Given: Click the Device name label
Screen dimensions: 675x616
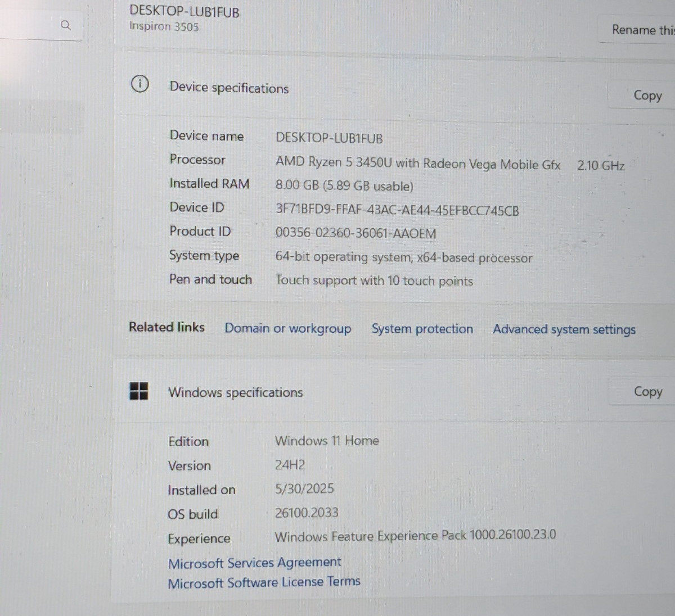Looking at the screenshot, I should (x=206, y=136).
